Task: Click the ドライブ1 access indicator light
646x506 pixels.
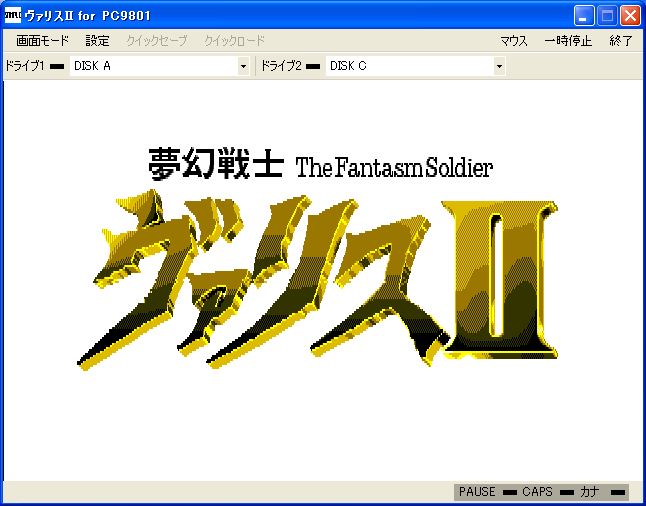Action: click(x=57, y=67)
